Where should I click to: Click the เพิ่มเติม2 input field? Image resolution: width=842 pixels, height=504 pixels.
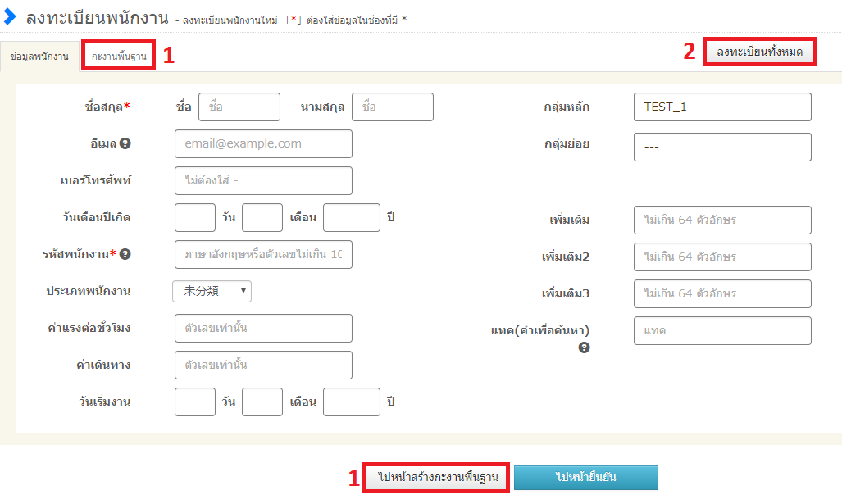coord(721,257)
